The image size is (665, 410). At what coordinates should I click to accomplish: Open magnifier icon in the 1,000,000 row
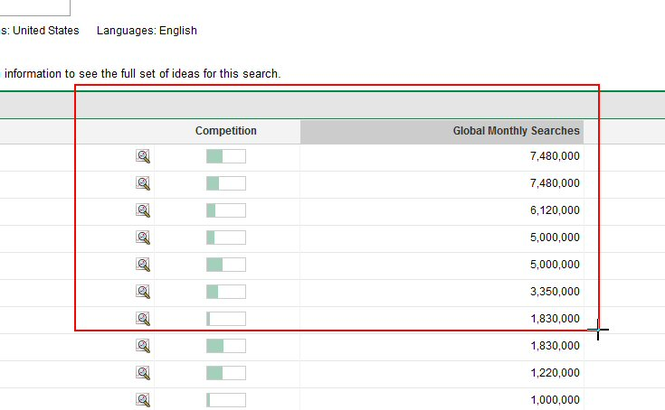[143, 399]
